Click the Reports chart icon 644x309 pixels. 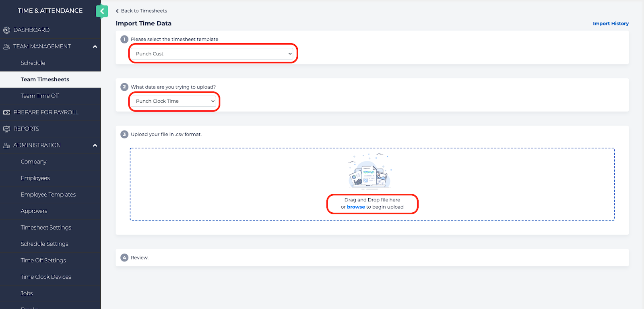(x=6, y=129)
